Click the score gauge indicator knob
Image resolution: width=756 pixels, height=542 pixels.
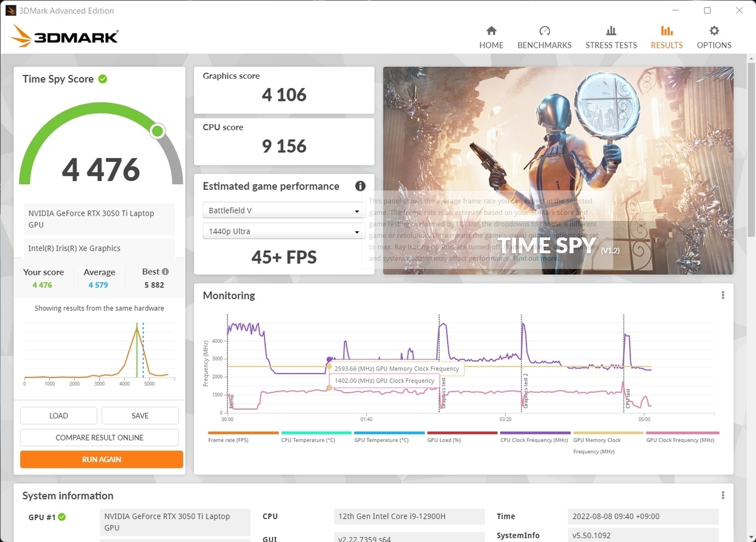157,131
